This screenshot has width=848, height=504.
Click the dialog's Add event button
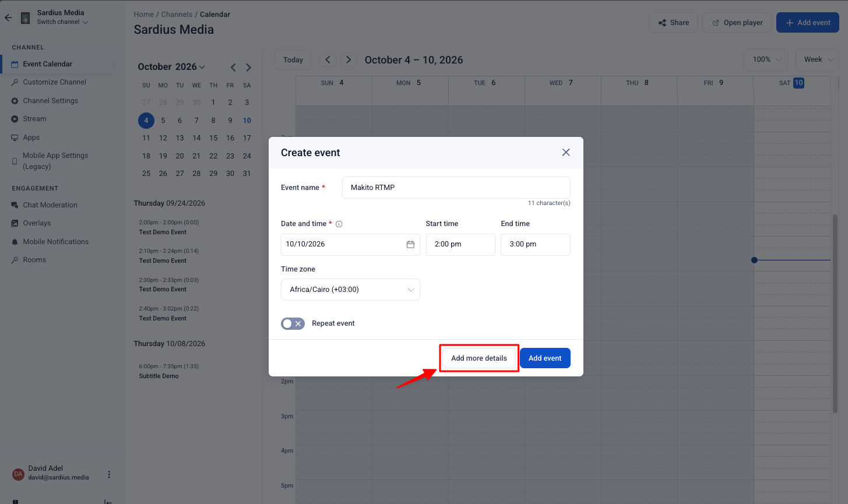545,358
